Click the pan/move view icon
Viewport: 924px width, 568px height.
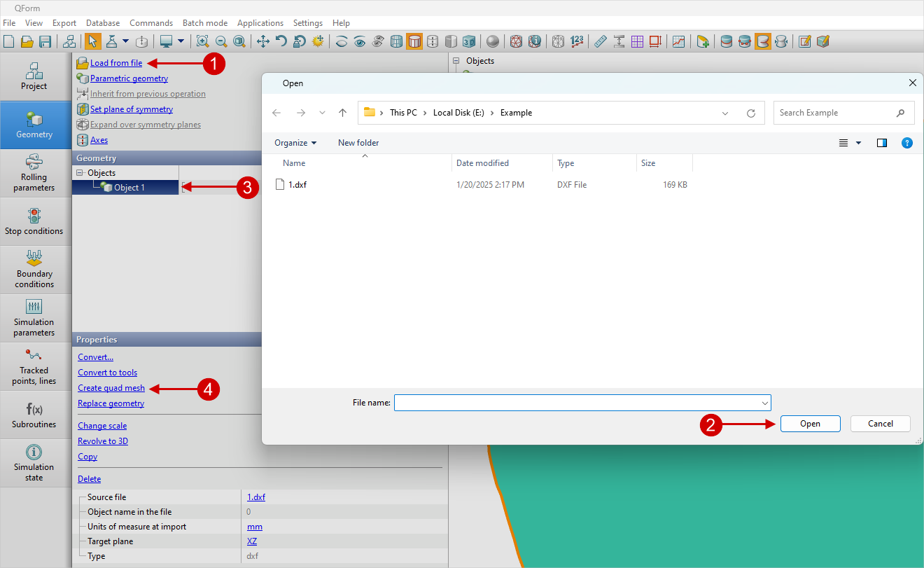[x=263, y=41]
